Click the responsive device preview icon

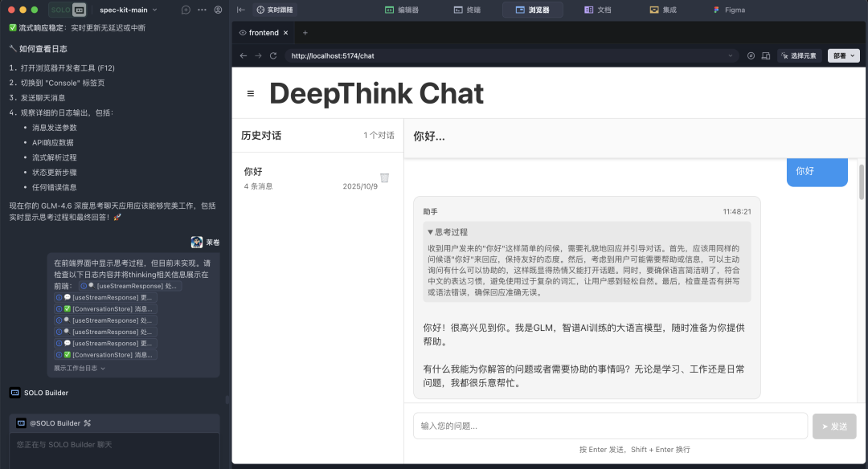click(x=765, y=55)
